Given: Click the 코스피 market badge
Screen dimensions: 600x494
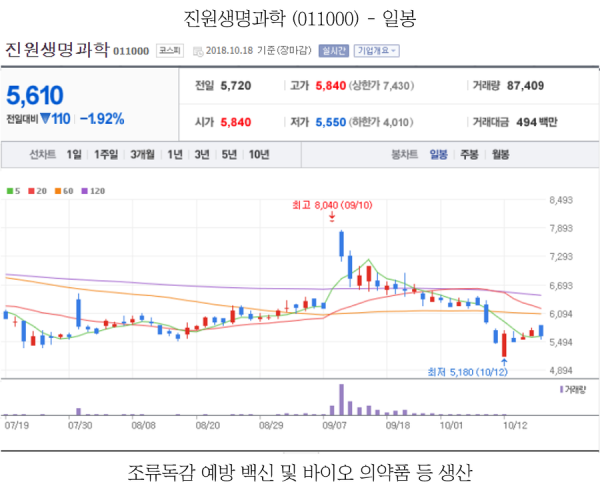Looking at the screenshot, I should pyautogui.click(x=170, y=51).
